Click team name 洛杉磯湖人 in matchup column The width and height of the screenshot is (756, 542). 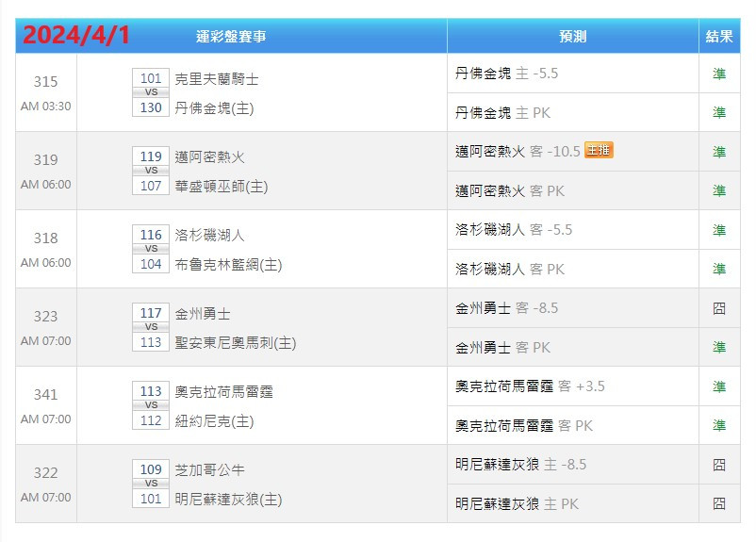point(209,235)
